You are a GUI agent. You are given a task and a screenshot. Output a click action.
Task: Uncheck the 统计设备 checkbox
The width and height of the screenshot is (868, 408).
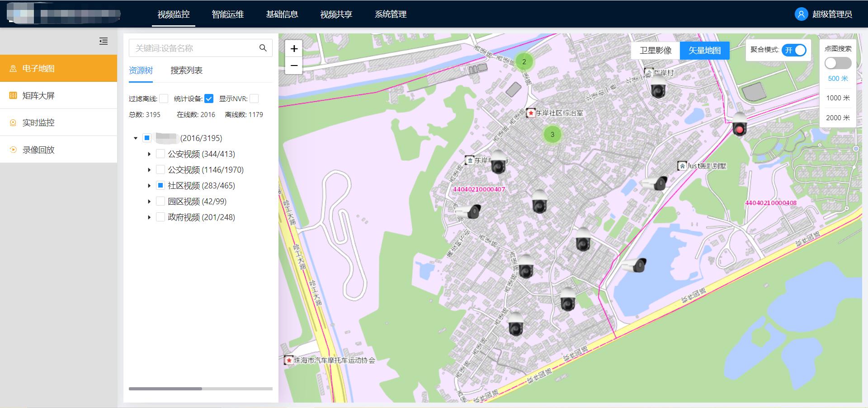pos(209,98)
